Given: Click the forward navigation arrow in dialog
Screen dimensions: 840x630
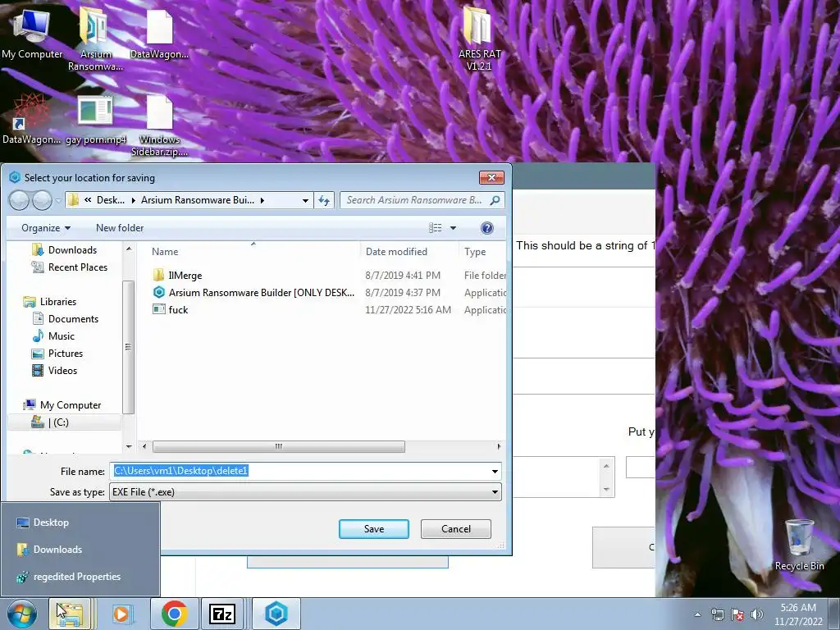Looking at the screenshot, I should [x=42, y=200].
